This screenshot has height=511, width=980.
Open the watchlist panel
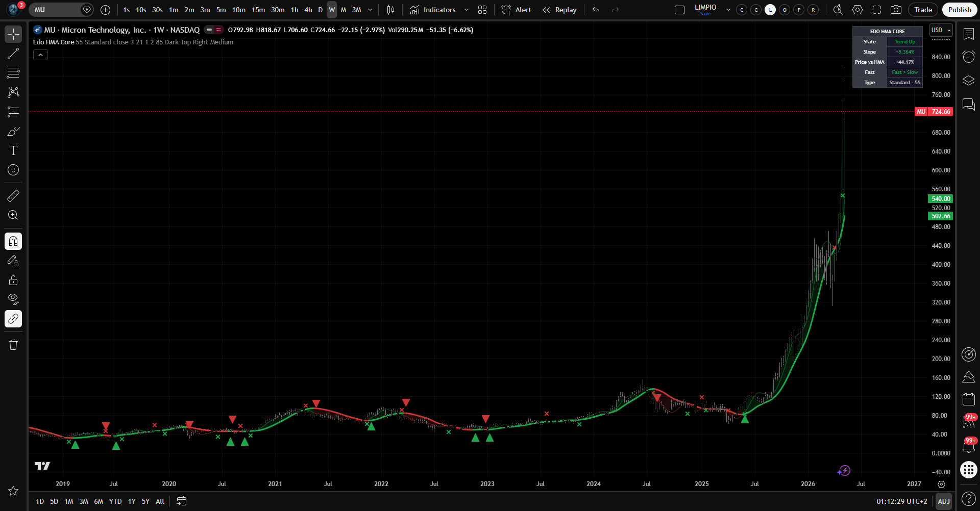[968, 34]
